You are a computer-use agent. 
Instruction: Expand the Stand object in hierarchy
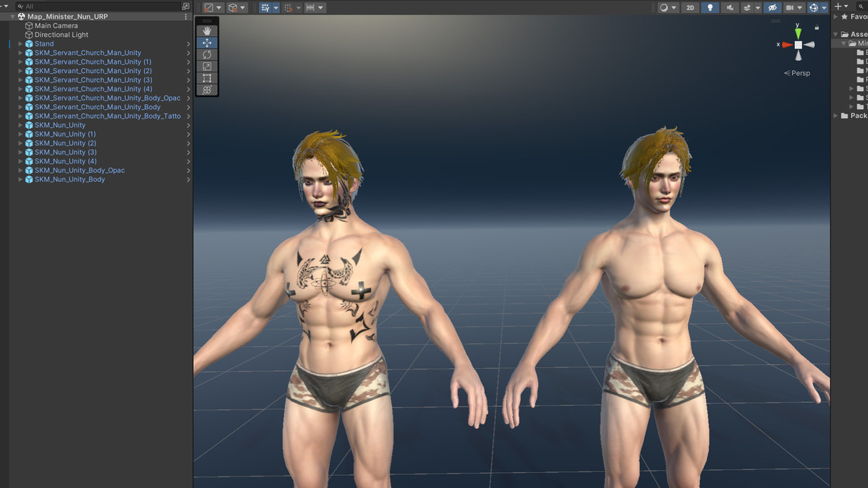coord(21,43)
